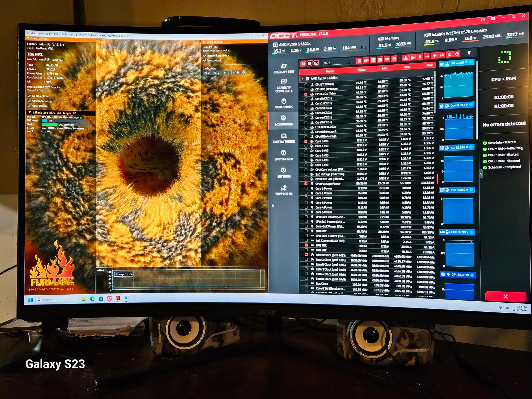Click the FurMark bgcolor 'A:128' alpha field
The height and width of the screenshot is (399, 532).
pyautogui.click(x=236, y=72)
